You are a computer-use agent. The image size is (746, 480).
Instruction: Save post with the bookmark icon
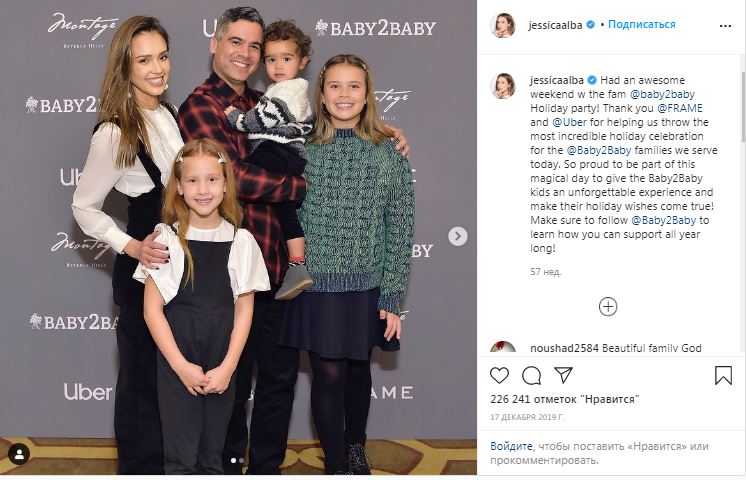723,375
